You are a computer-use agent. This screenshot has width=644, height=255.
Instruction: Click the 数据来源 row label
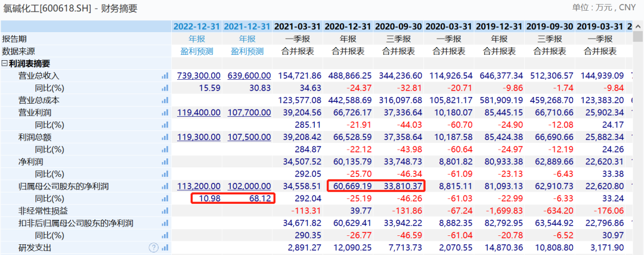pos(18,51)
